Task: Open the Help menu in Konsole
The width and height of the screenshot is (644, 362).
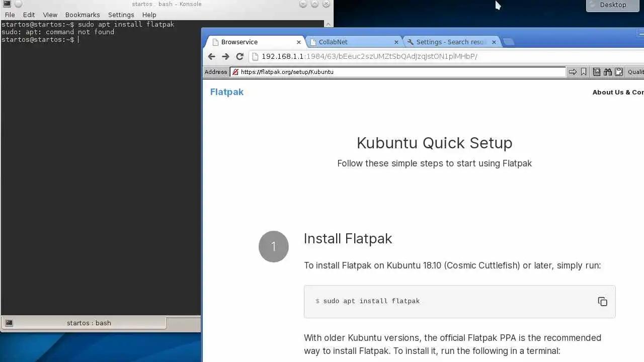Action: [149, 15]
